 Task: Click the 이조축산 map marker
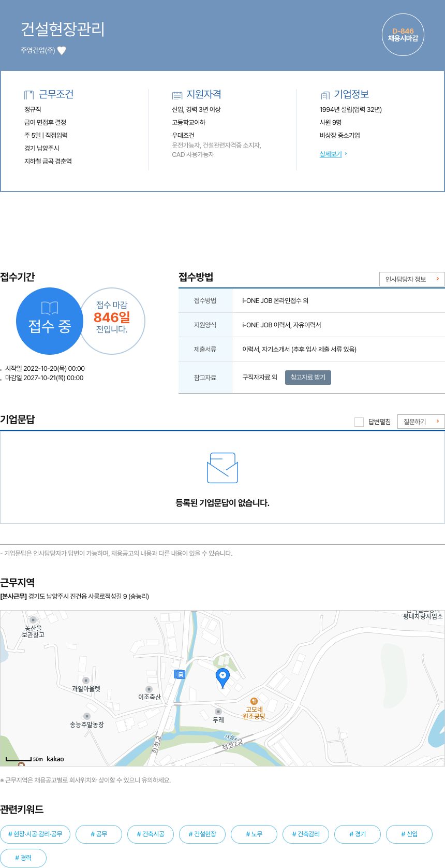tap(149, 689)
